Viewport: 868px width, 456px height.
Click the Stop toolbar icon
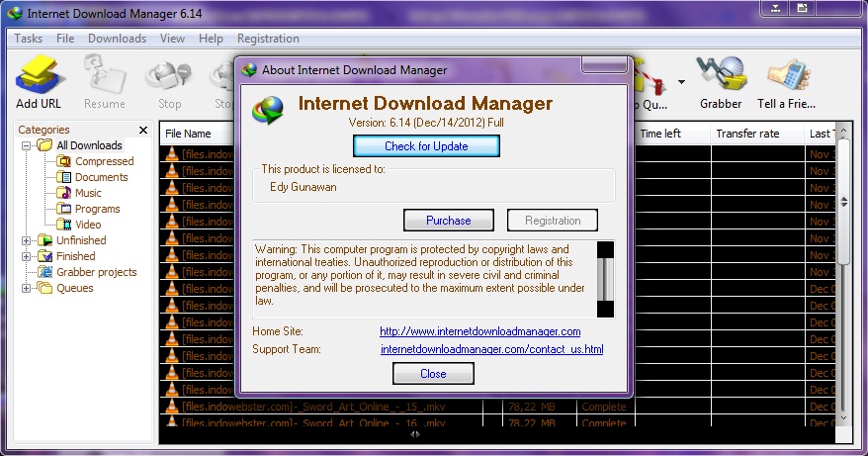169,83
